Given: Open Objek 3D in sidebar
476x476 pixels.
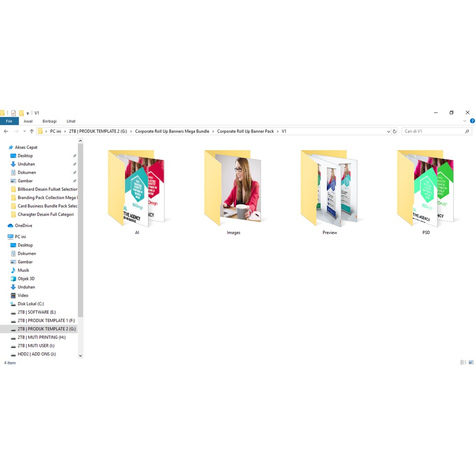Looking at the screenshot, I should tap(26, 279).
